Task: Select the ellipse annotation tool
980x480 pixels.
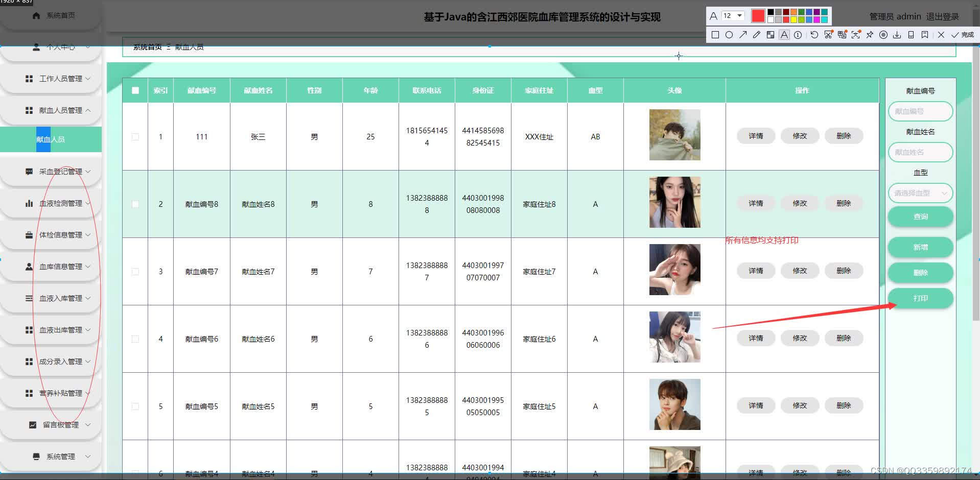Action: (729, 35)
